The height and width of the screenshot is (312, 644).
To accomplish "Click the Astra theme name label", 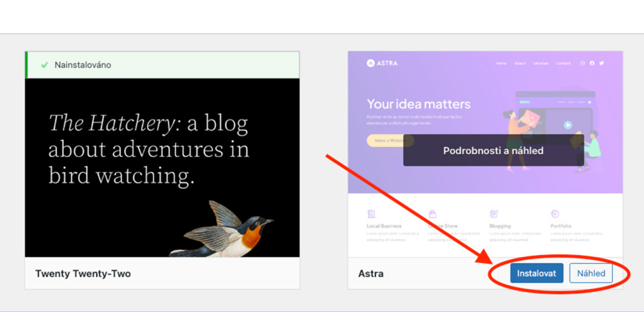I will (371, 273).
